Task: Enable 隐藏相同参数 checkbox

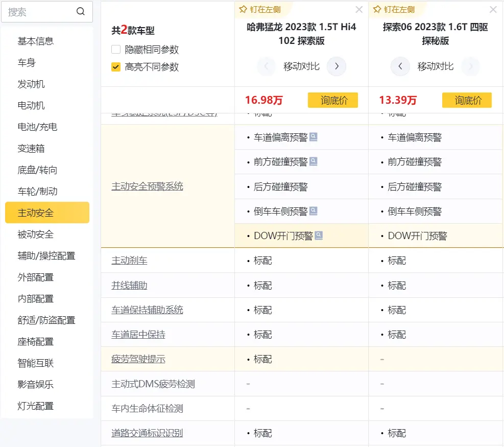Action: [x=116, y=49]
